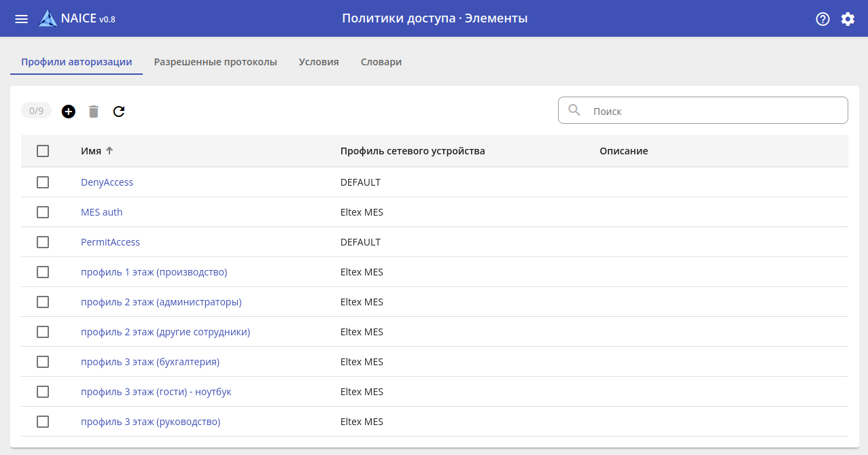The image size is (868, 455).
Task: Refresh the profiles table
Action: point(119,112)
